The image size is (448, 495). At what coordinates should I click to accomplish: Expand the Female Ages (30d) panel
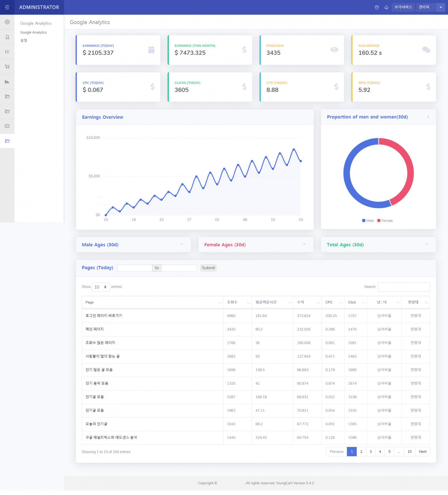point(304,245)
